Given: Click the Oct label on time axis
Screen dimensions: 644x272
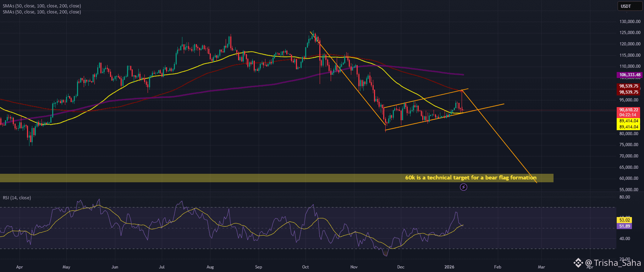Looking at the screenshot, I should pos(306,267).
